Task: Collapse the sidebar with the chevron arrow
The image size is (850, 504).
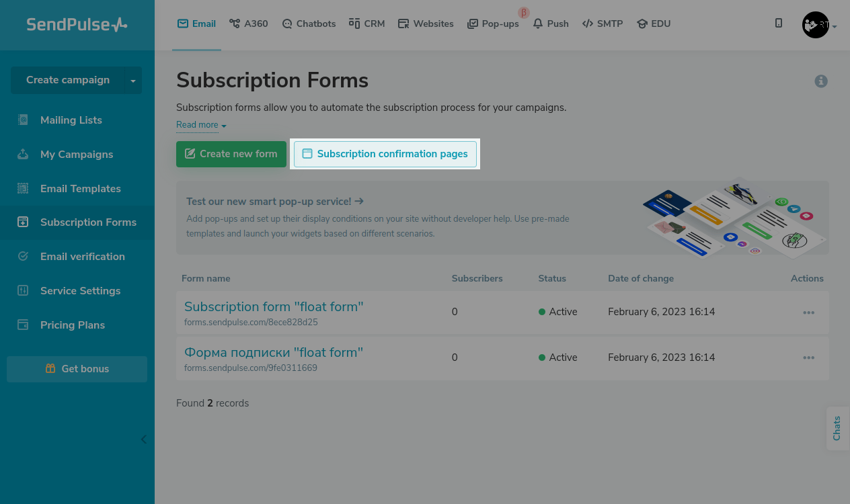Action: (143, 439)
